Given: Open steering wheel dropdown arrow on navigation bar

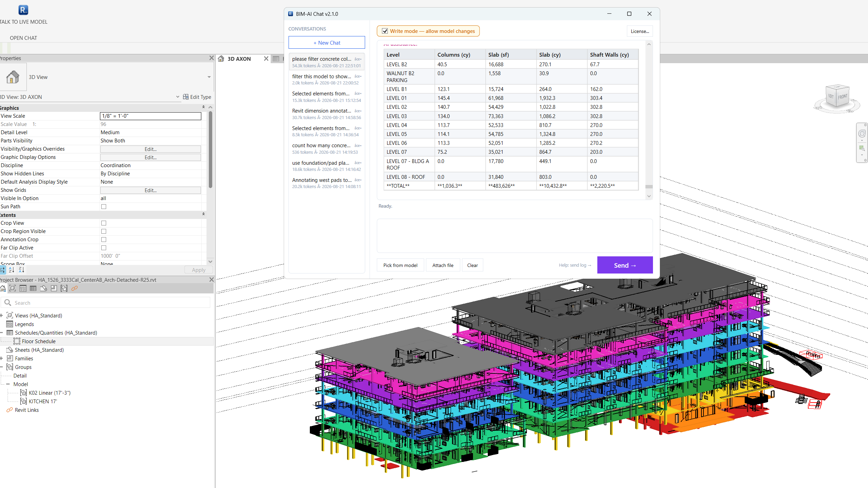Looking at the screenshot, I should pos(862,140).
